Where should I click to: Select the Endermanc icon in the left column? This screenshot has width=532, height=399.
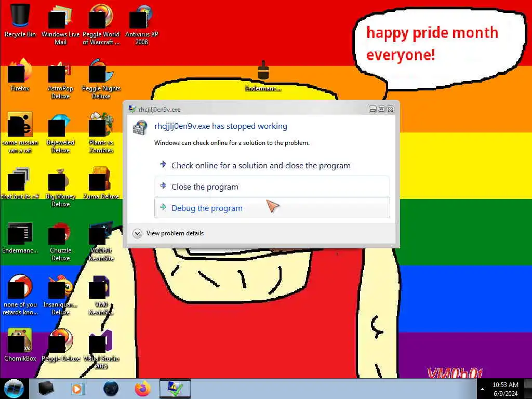[20, 237]
